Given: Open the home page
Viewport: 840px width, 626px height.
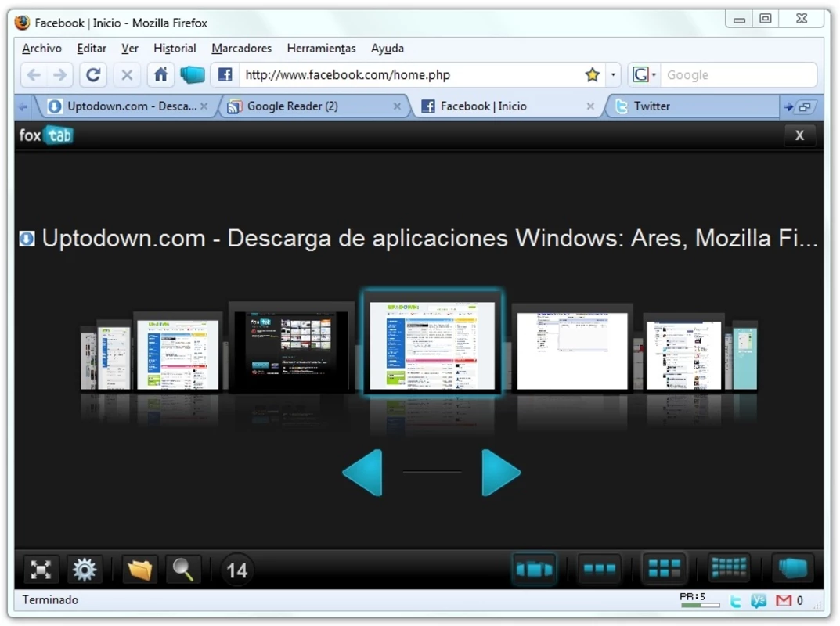Looking at the screenshot, I should click(x=160, y=74).
